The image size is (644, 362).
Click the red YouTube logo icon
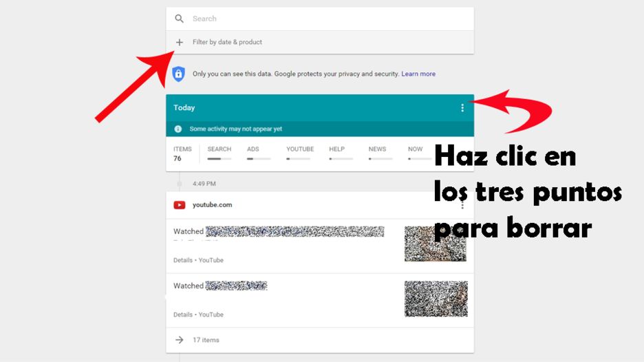coord(180,204)
